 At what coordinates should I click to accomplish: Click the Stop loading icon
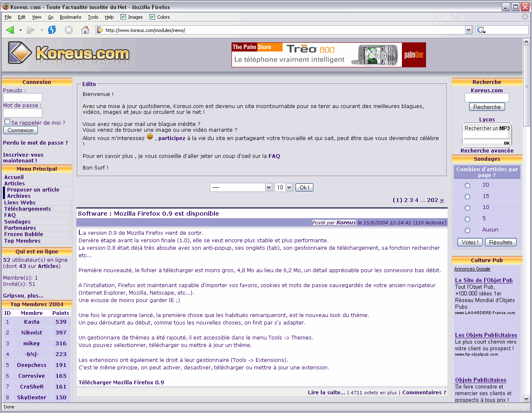(69, 30)
